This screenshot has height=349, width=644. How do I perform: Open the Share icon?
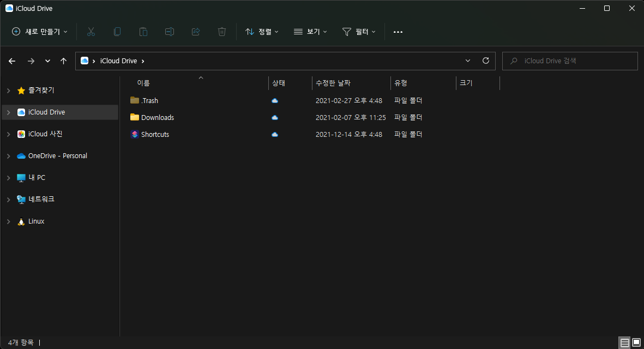pyautogui.click(x=196, y=32)
